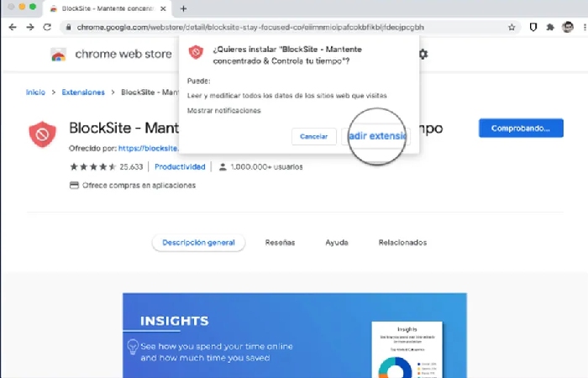Go back with the browser back arrow
Viewport: 588px width, 378px height.
[x=13, y=27]
